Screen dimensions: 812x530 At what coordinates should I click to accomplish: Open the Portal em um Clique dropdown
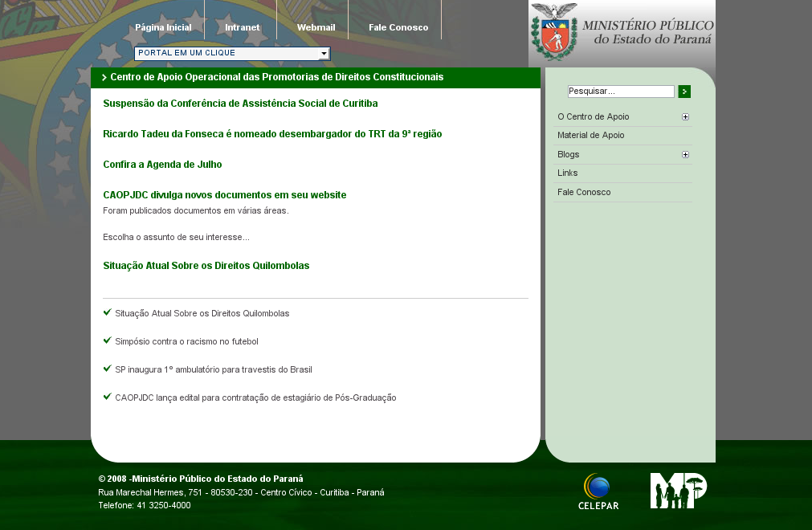point(324,54)
